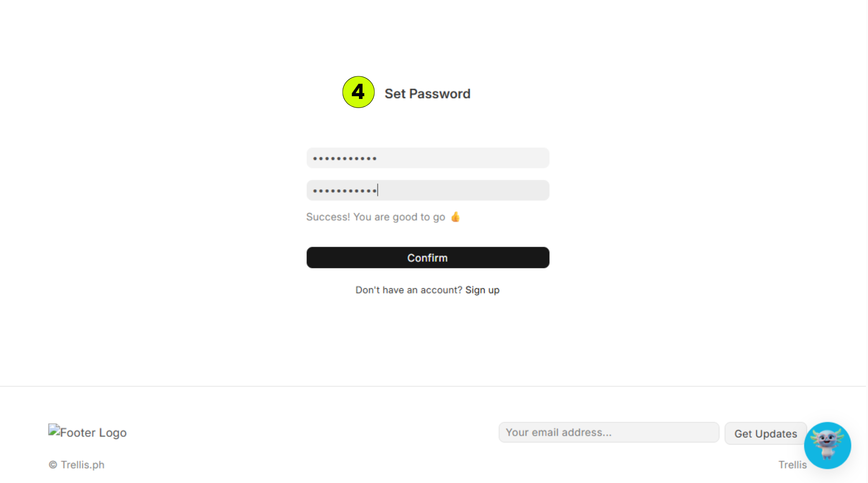Focus the confirm password field with cursor
This screenshot has width=868, height=483.
pos(428,190)
